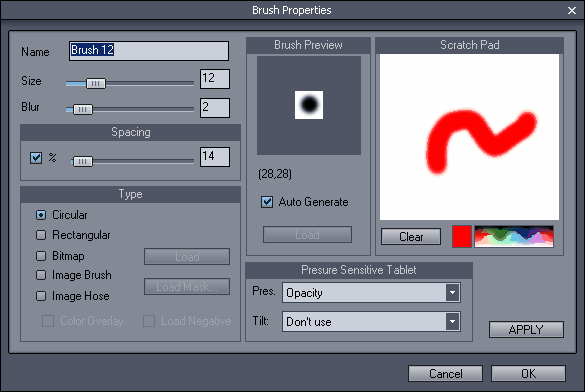
Task: Expand the Tilt dropdown arrow
Action: tap(452, 322)
